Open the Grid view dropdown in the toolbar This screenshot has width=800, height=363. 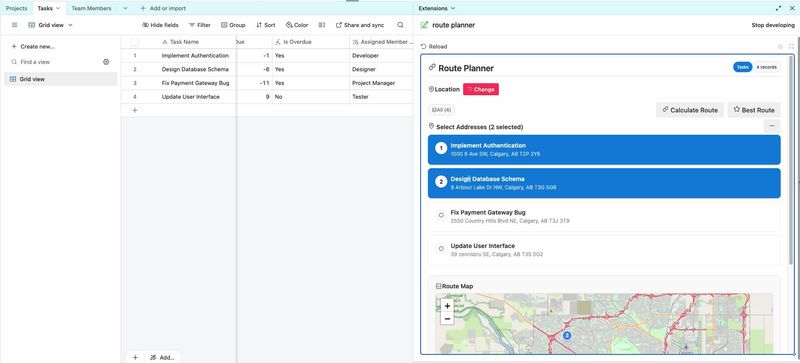[51, 25]
